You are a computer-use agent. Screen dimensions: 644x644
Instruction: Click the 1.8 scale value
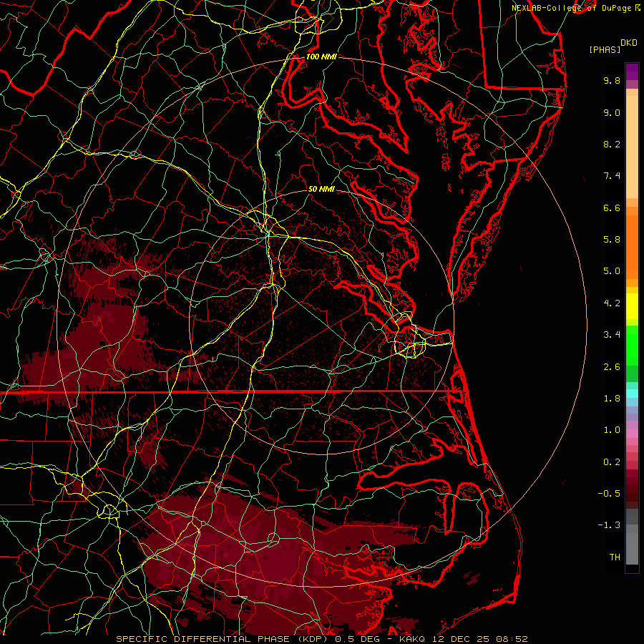pos(612,399)
